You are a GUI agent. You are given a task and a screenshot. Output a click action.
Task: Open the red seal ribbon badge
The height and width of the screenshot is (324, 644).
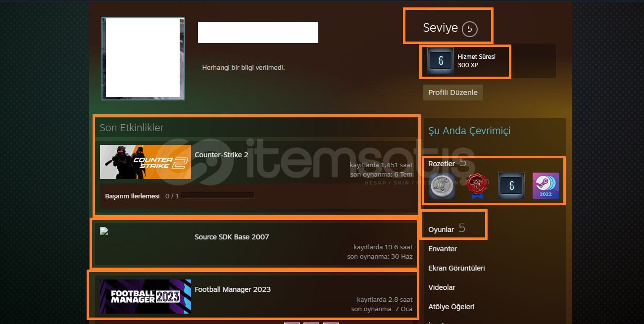(x=476, y=186)
